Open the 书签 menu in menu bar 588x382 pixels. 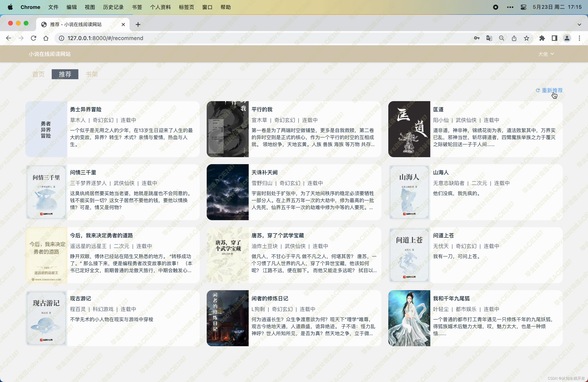(x=137, y=7)
